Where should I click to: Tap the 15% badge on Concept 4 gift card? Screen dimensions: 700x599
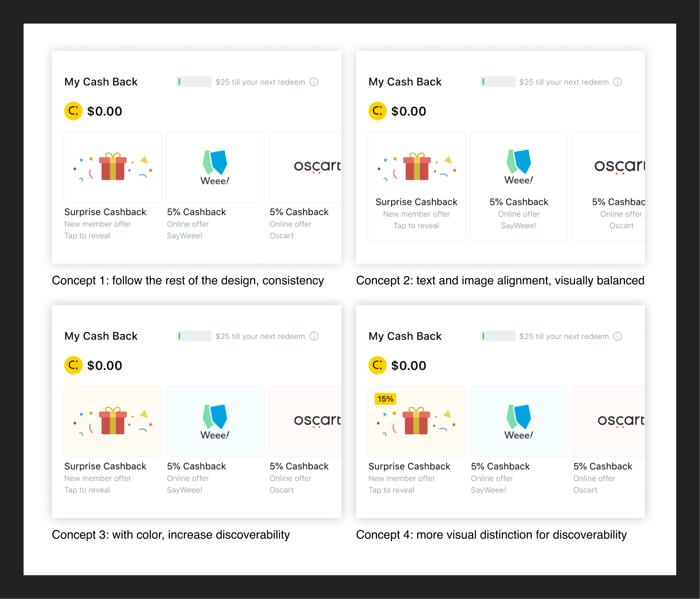(x=385, y=399)
